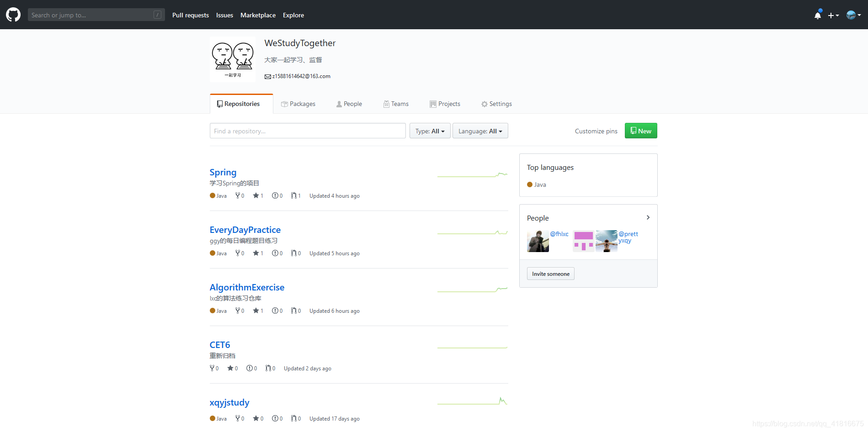Open the user avatar menu
This screenshot has height=432, width=868.
click(x=853, y=15)
